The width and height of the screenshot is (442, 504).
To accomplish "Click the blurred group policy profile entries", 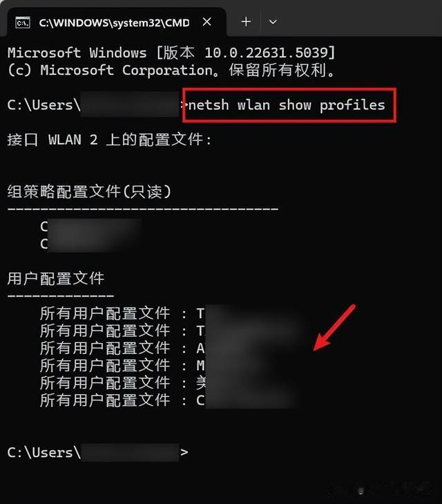I will tap(95, 235).
